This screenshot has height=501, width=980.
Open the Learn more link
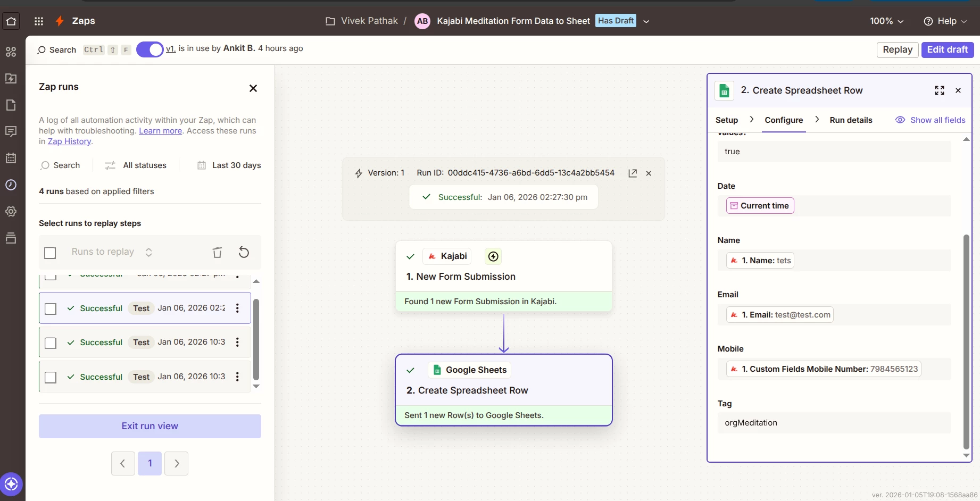[x=160, y=131]
